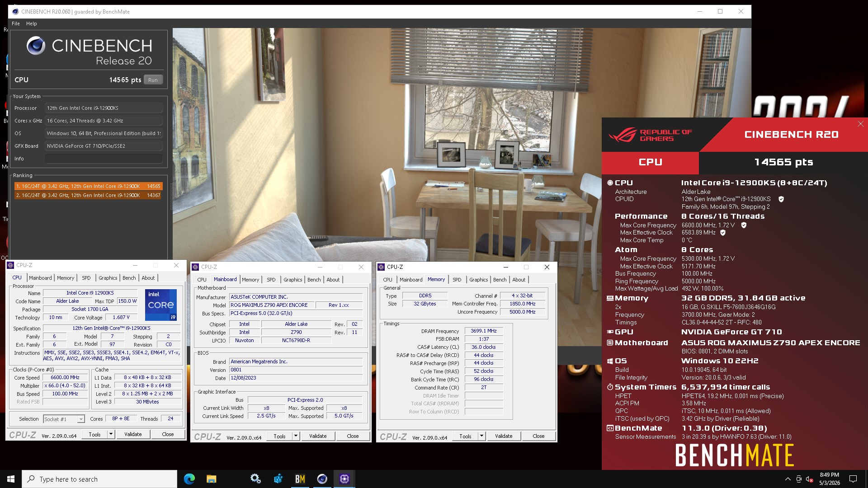The height and width of the screenshot is (488, 868).
Task: Run the Cinebench CPU test
Action: click(153, 80)
